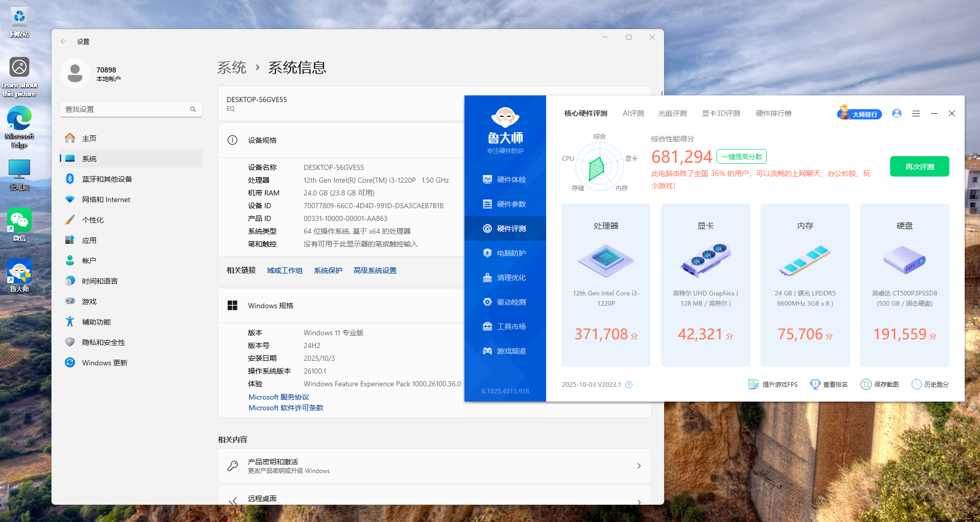This screenshot has width=980, height=522.
Task: Open 个性化 settings
Action: click(131, 220)
